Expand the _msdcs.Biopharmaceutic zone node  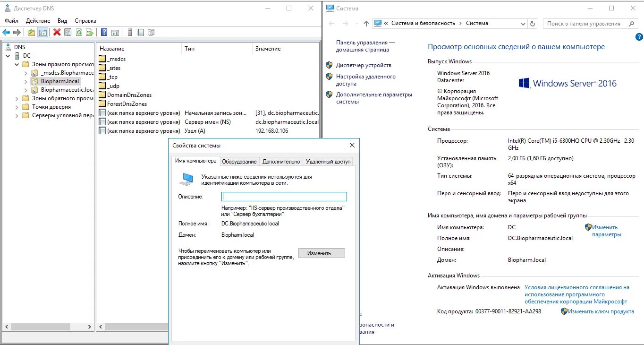(x=25, y=73)
